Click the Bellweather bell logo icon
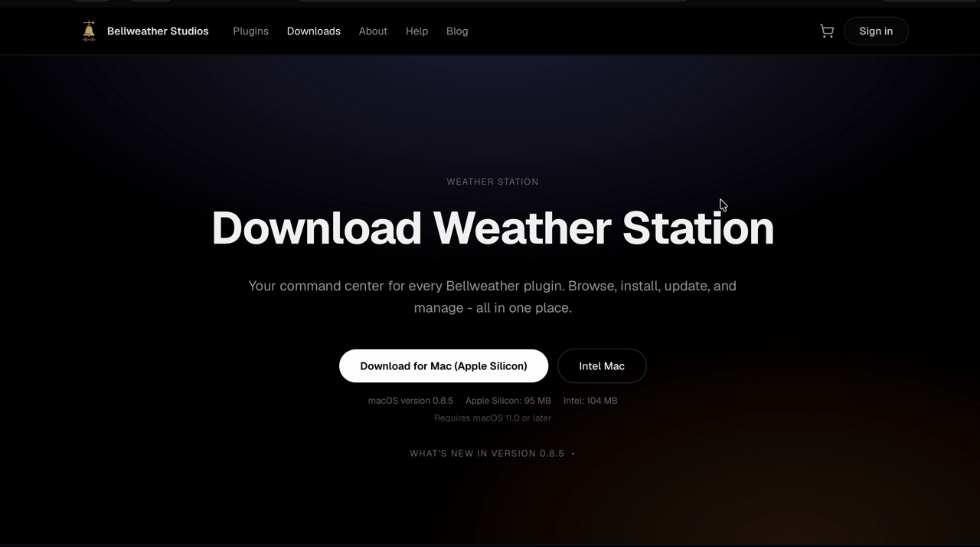This screenshot has height=547, width=980. point(89,31)
